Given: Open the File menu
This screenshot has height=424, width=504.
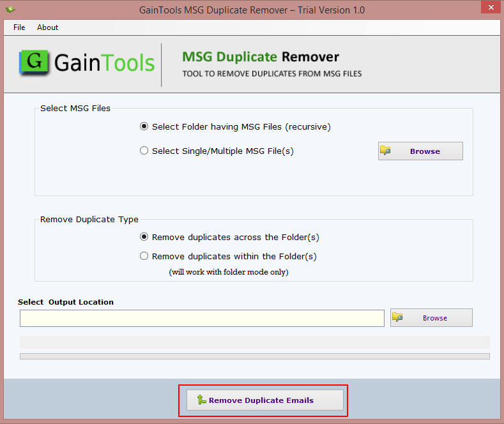Looking at the screenshot, I should [x=19, y=27].
